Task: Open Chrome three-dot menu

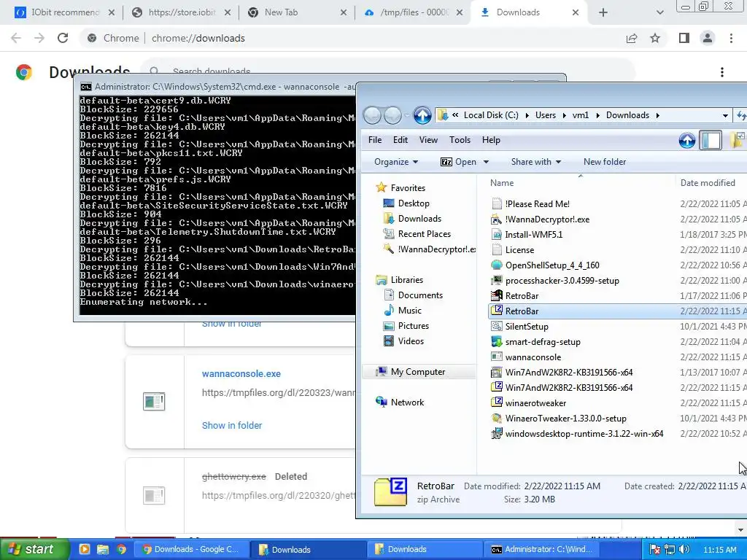Action: click(731, 38)
